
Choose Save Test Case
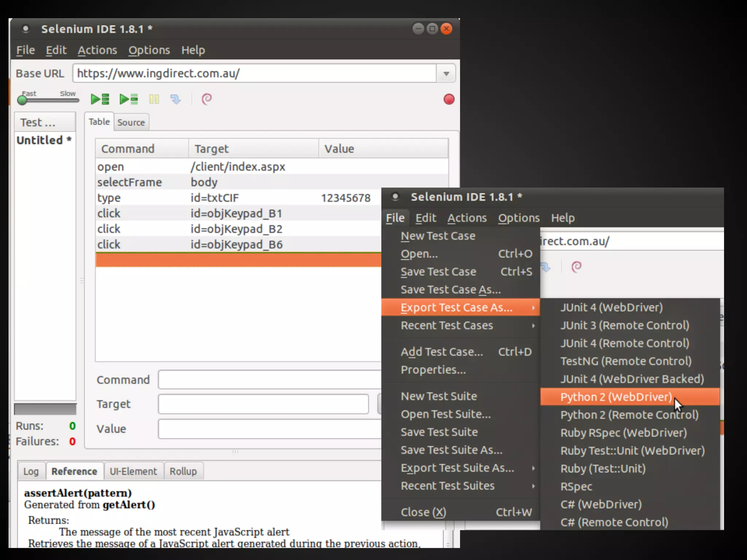461,272
